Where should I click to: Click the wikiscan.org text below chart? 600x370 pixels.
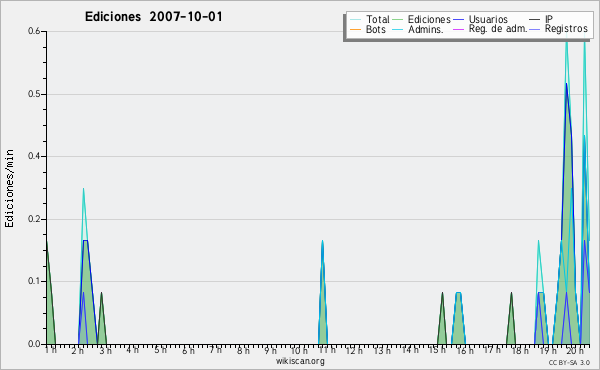(300, 361)
